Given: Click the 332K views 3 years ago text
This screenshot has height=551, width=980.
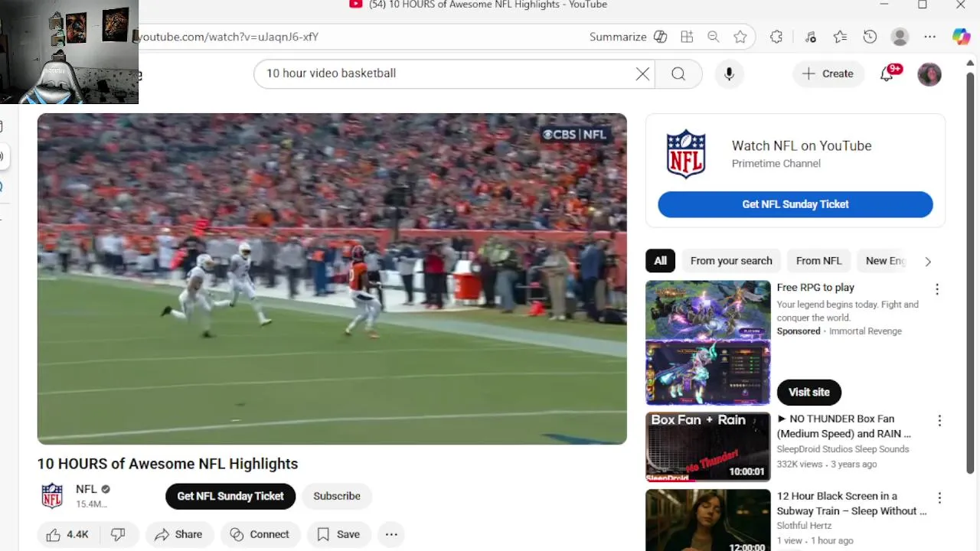Looking at the screenshot, I should 827,465.
